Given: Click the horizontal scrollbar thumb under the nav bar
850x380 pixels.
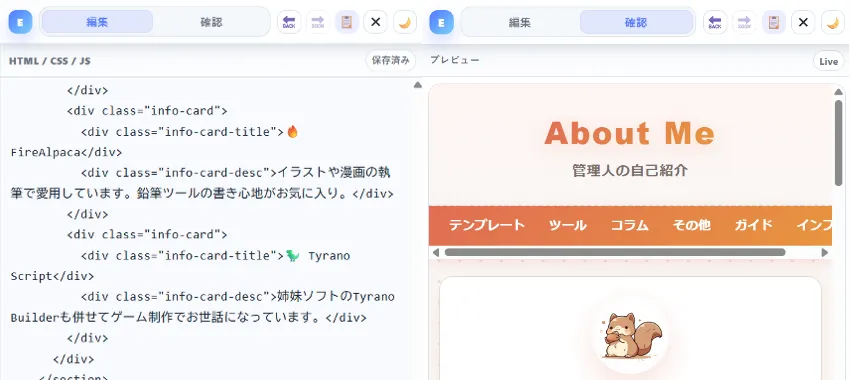Looking at the screenshot, I should [x=615, y=252].
